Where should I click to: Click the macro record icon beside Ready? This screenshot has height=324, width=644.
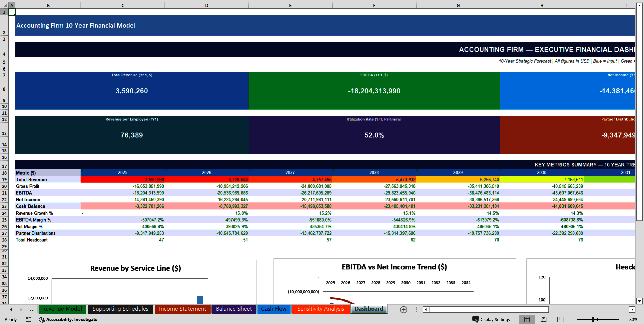[x=28, y=319]
